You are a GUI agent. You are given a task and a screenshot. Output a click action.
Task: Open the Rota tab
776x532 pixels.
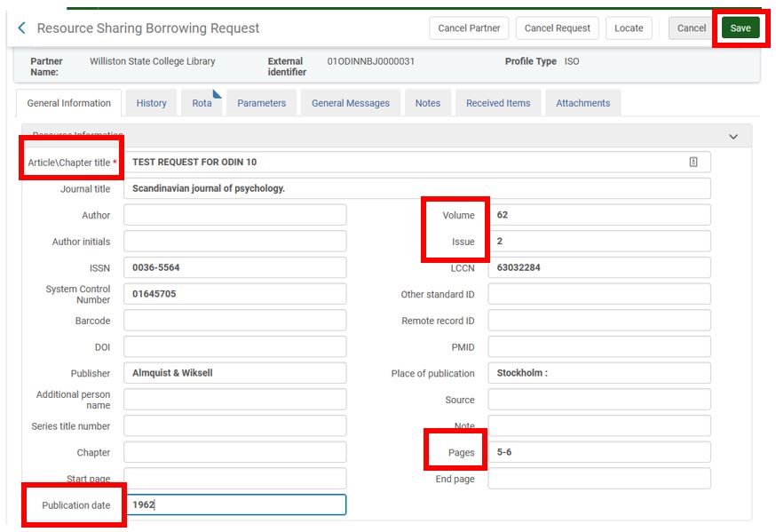(x=202, y=103)
